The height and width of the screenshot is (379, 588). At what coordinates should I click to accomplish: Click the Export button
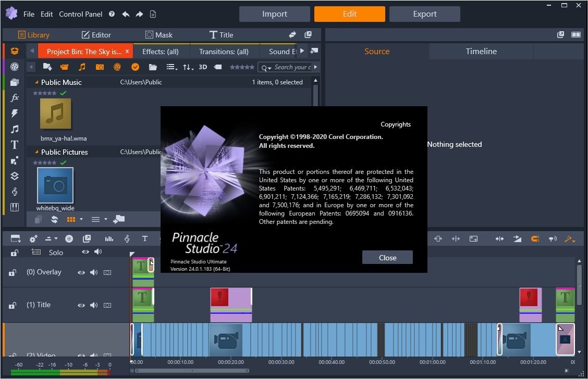click(x=424, y=14)
